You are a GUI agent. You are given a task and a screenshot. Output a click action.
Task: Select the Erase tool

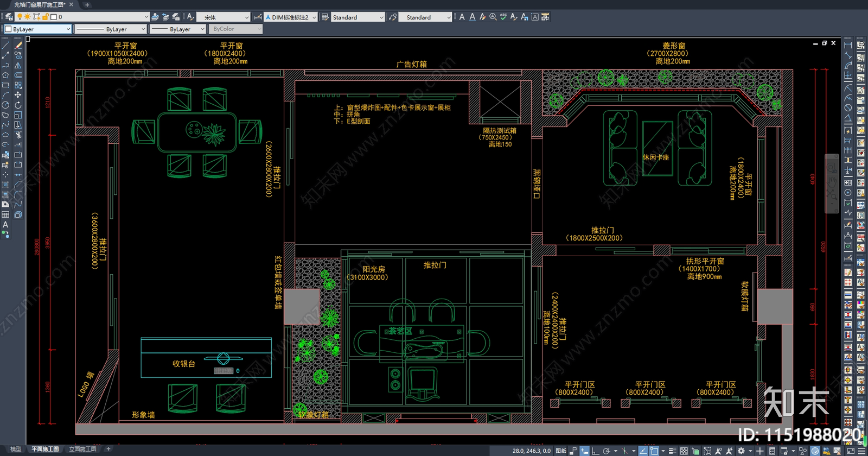18,45
